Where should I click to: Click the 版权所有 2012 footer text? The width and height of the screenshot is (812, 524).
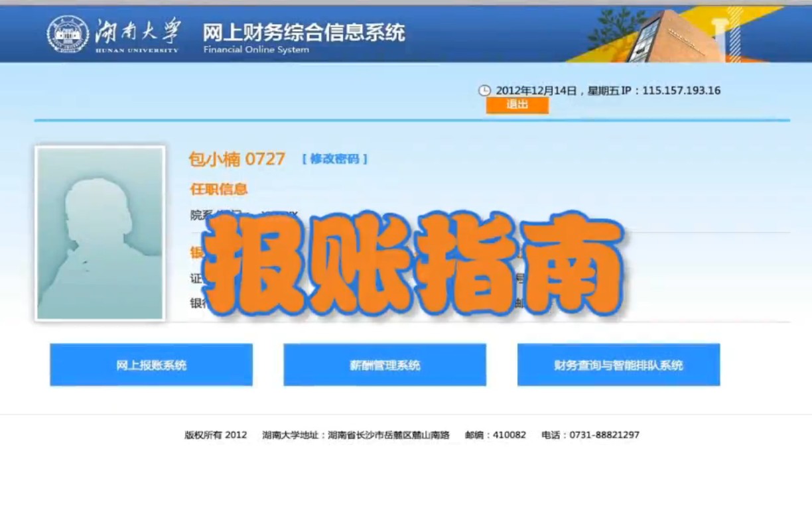click(x=216, y=435)
